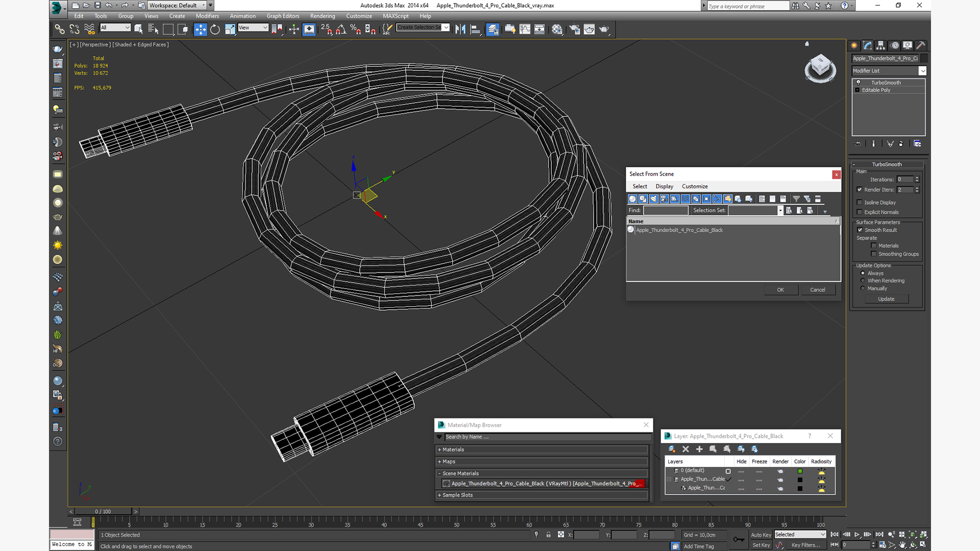
Task: Click the Auto Key button
Action: (761, 535)
